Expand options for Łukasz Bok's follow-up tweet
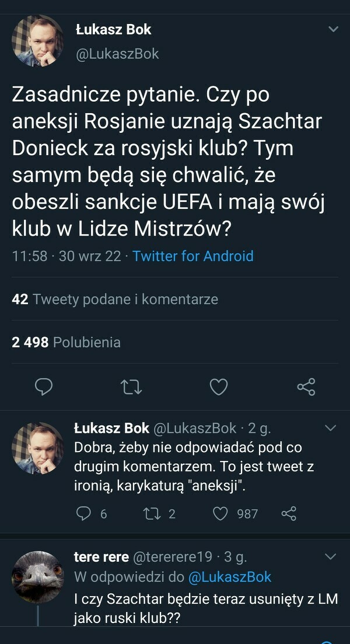This screenshot has width=350, height=644. 330,428
